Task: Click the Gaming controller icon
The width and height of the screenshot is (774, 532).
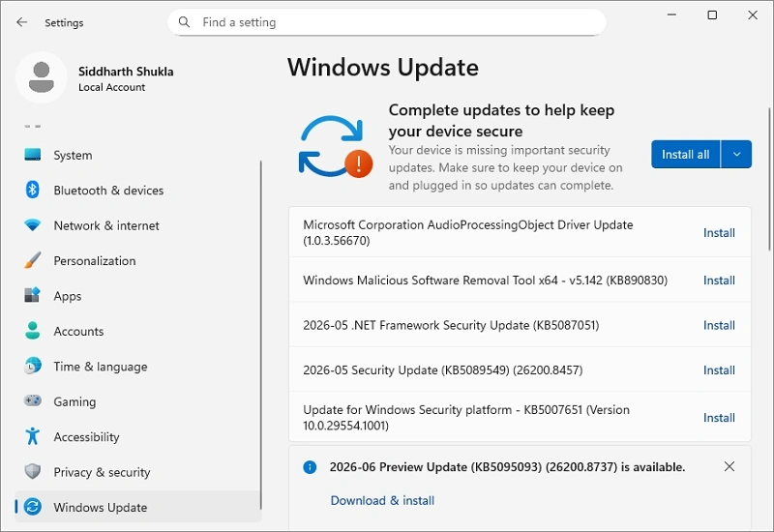Action: click(x=33, y=400)
